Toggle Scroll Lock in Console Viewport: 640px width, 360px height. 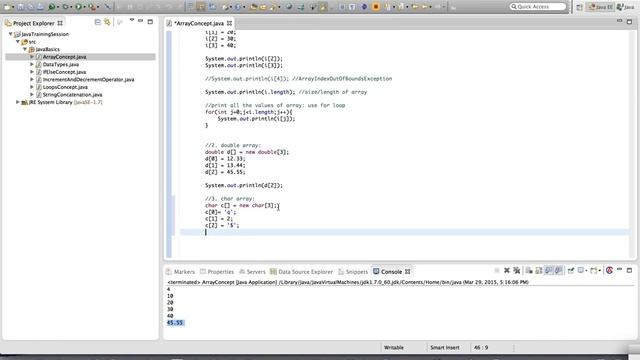pos(539,270)
